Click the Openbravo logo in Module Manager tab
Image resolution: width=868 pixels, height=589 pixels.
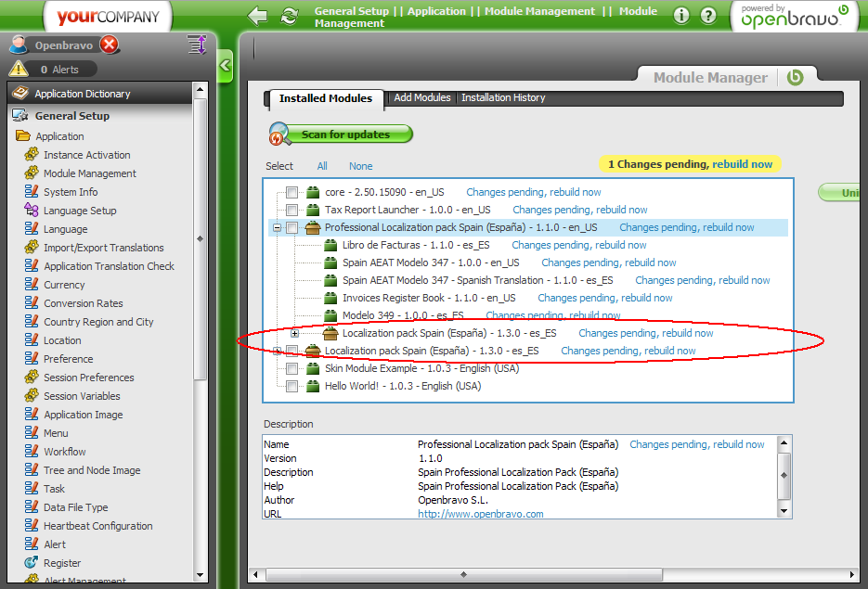[795, 77]
